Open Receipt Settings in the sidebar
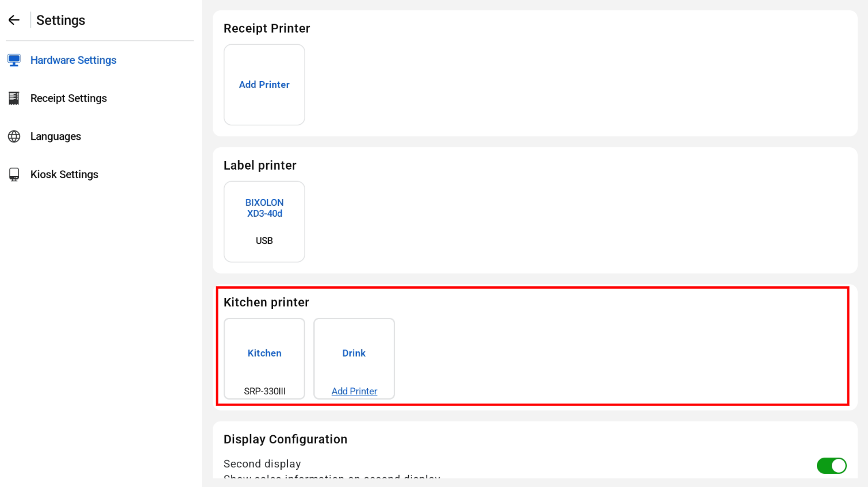Viewport: 868px width, 487px height. (68, 98)
